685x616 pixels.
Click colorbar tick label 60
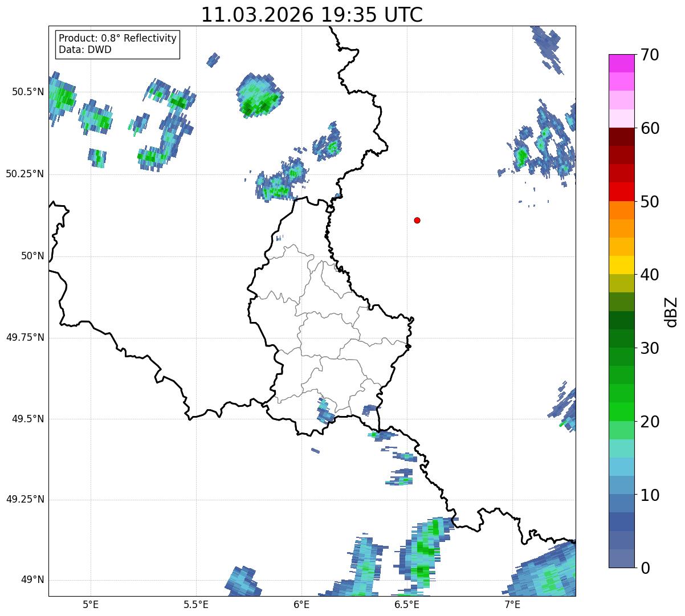650,128
